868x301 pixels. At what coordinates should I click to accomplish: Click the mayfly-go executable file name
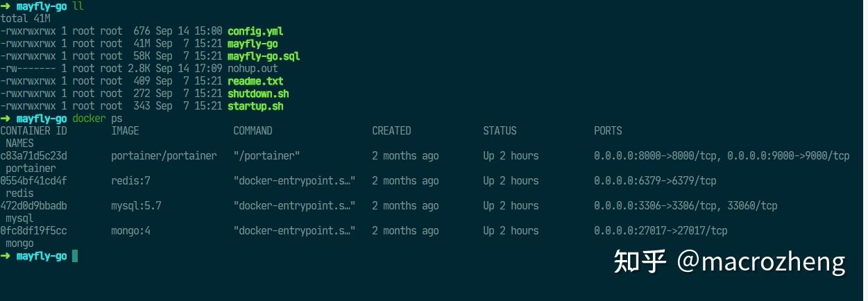[253, 44]
